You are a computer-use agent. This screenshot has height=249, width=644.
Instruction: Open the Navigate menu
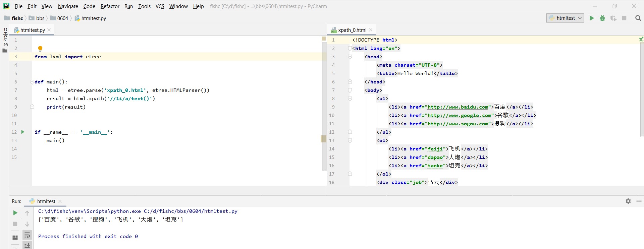click(68, 6)
